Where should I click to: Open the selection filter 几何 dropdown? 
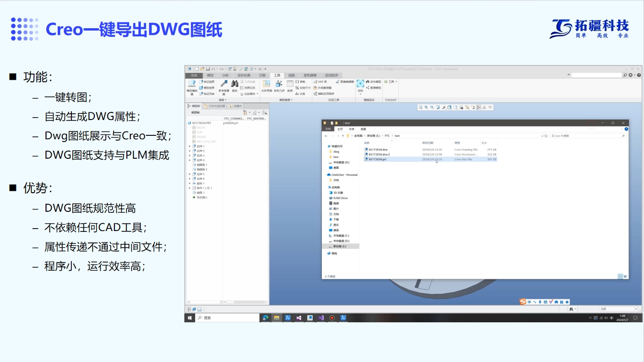pyautogui.click(x=636, y=309)
